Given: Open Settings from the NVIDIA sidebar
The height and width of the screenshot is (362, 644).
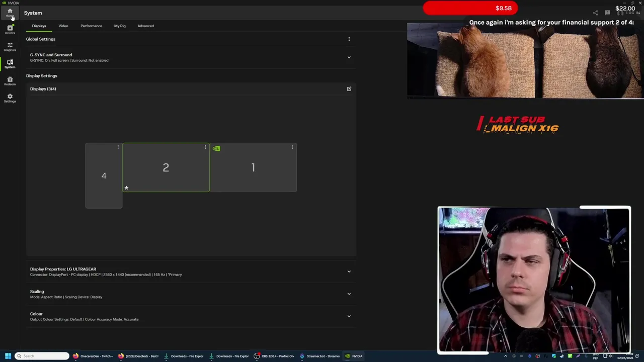Looking at the screenshot, I should (10, 98).
